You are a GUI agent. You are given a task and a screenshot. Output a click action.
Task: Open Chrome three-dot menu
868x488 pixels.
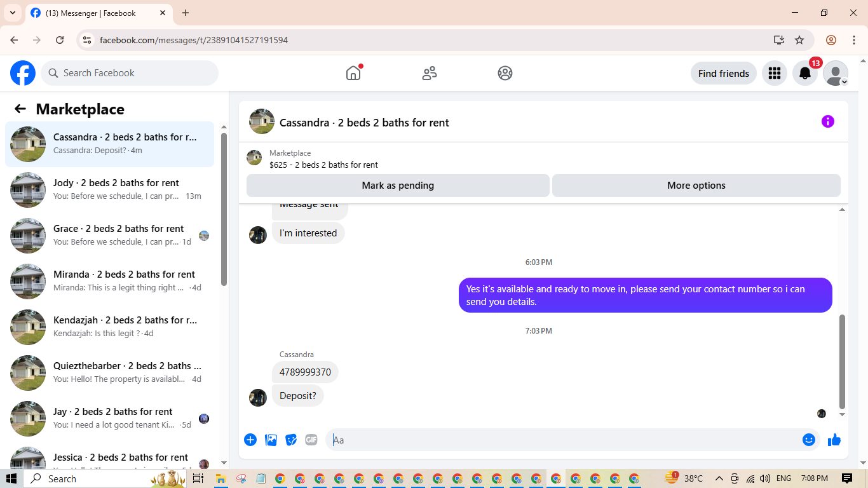click(854, 40)
